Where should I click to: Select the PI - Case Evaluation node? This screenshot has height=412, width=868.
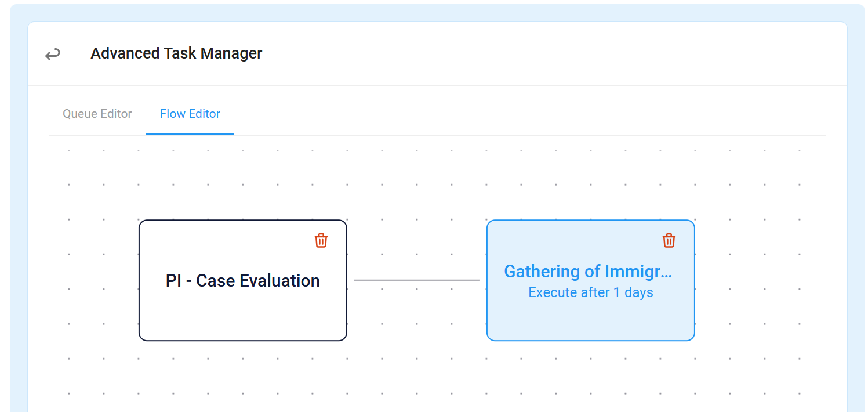[243, 280]
